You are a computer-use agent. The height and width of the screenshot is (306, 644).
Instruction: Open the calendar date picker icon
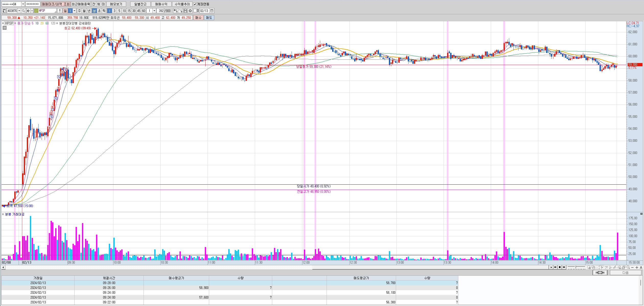tap(212, 11)
